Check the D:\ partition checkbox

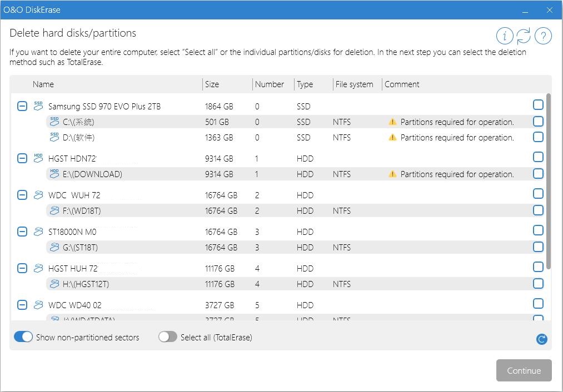(538, 137)
